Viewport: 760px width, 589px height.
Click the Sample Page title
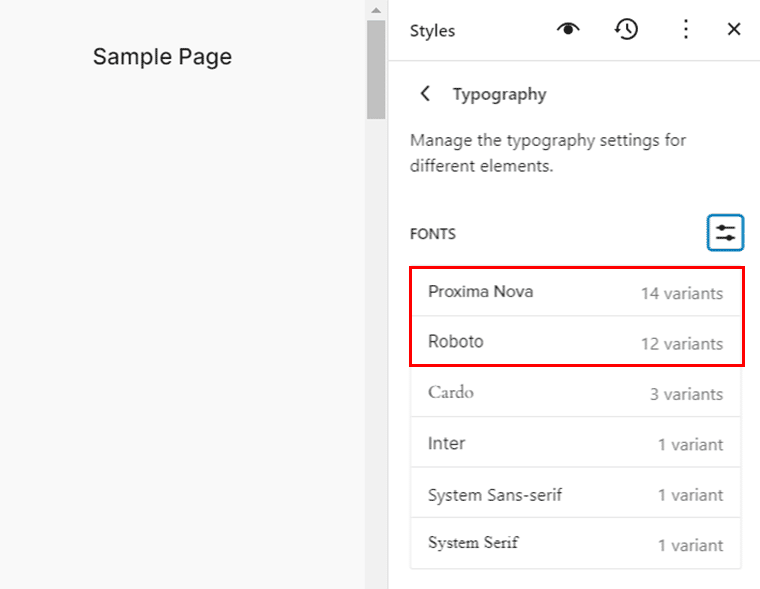[x=162, y=57]
